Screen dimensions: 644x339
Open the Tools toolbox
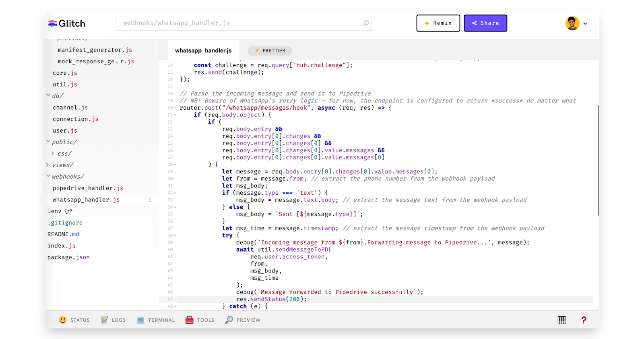[200, 320]
